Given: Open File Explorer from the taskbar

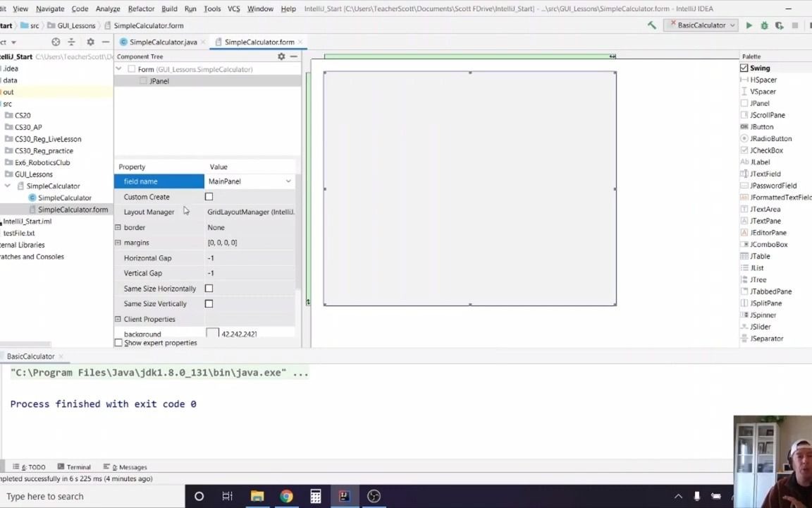Looking at the screenshot, I should (257, 496).
